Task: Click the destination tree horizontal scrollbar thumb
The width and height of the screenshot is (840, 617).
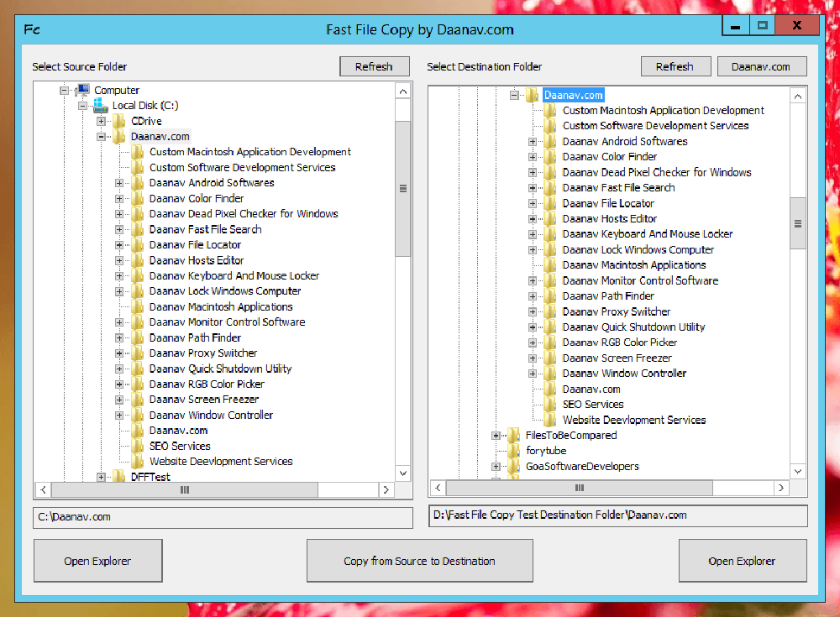Action: click(x=580, y=488)
